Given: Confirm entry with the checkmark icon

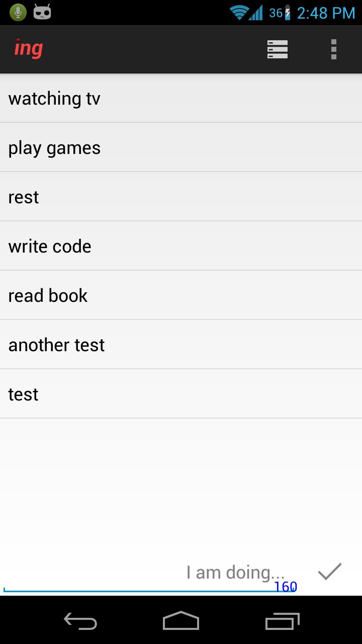Looking at the screenshot, I should (x=330, y=572).
